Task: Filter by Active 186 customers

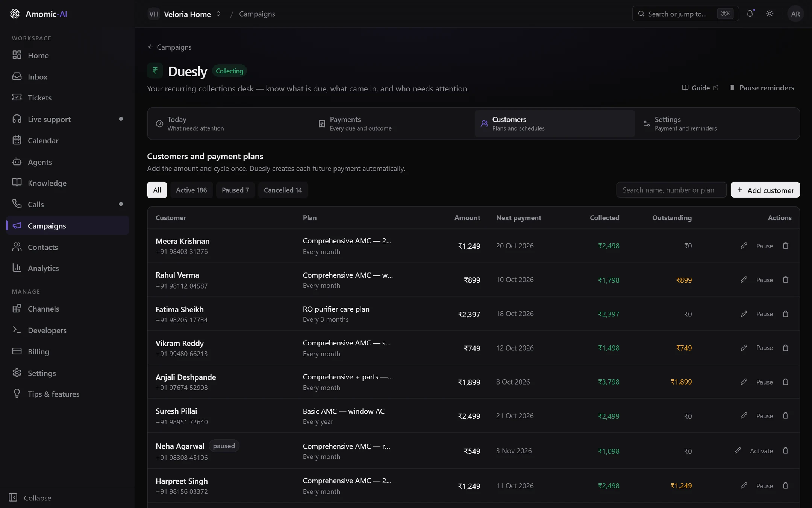Action: pos(191,190)
